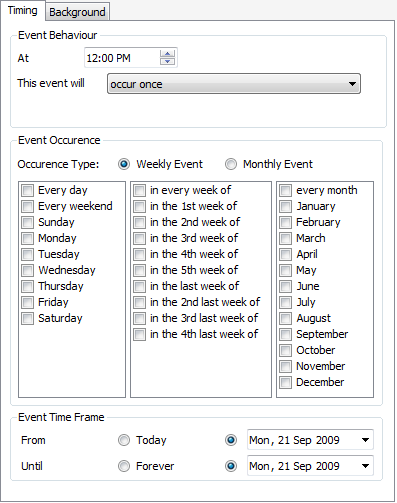Enable the Wednesday checkbox
The image size is (397, 503).
click(x=28, y=271)
